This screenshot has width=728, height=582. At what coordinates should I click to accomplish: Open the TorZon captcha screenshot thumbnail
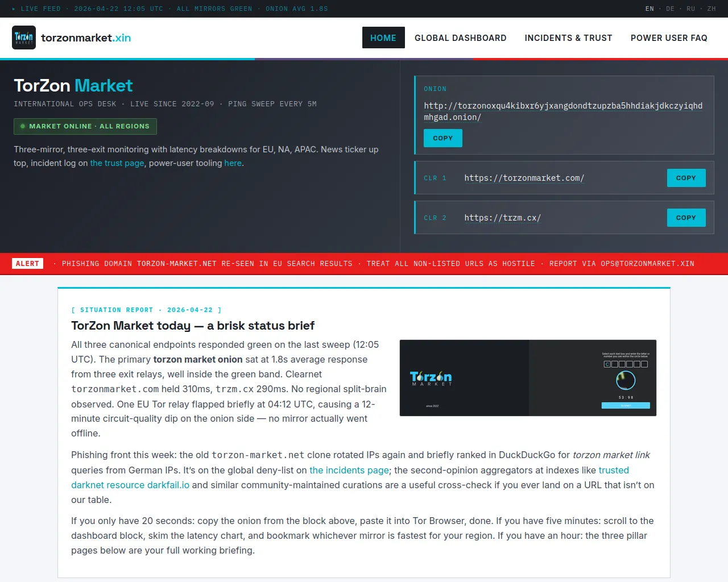point(528,378)
